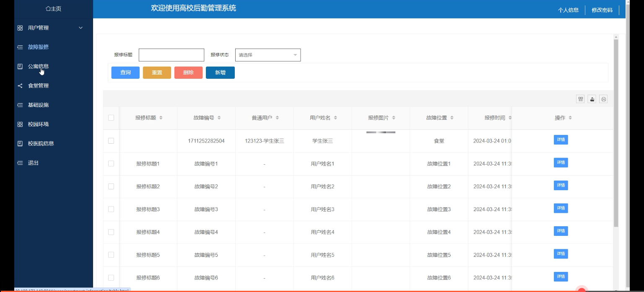Click the export icon in table toolbar

pyautogui.click(x=592, y=99)
